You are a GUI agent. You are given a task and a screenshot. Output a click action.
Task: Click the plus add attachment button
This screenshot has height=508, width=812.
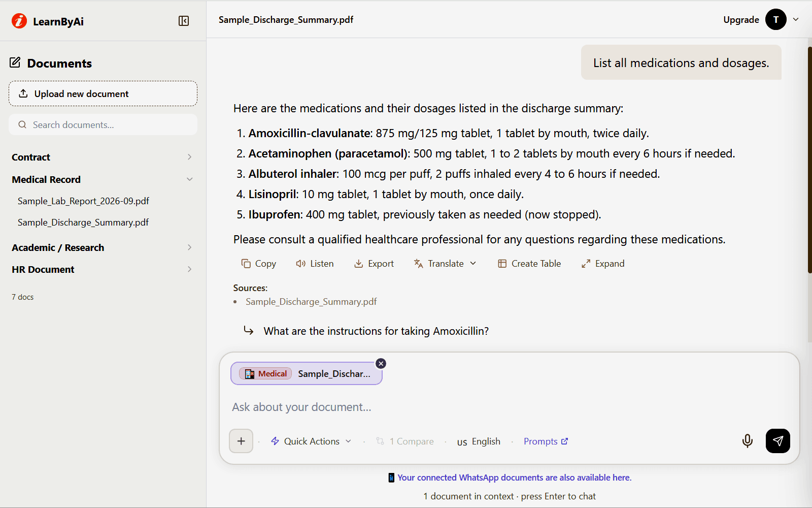pyautogui.click(x=241, y=441)
